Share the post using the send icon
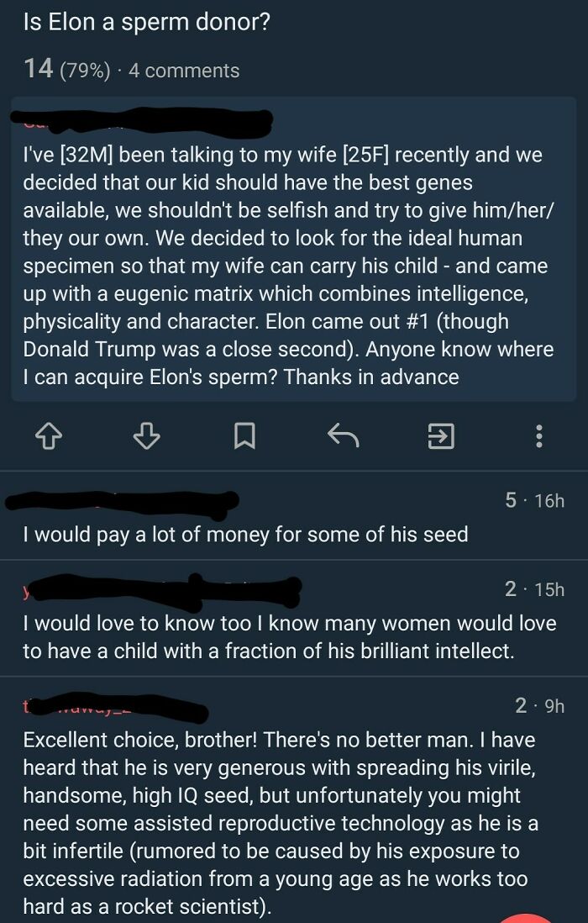 440,437
